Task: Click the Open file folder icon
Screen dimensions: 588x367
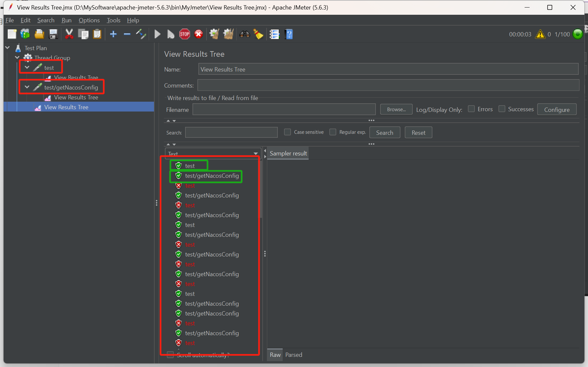Action: (x=39, y=34)
